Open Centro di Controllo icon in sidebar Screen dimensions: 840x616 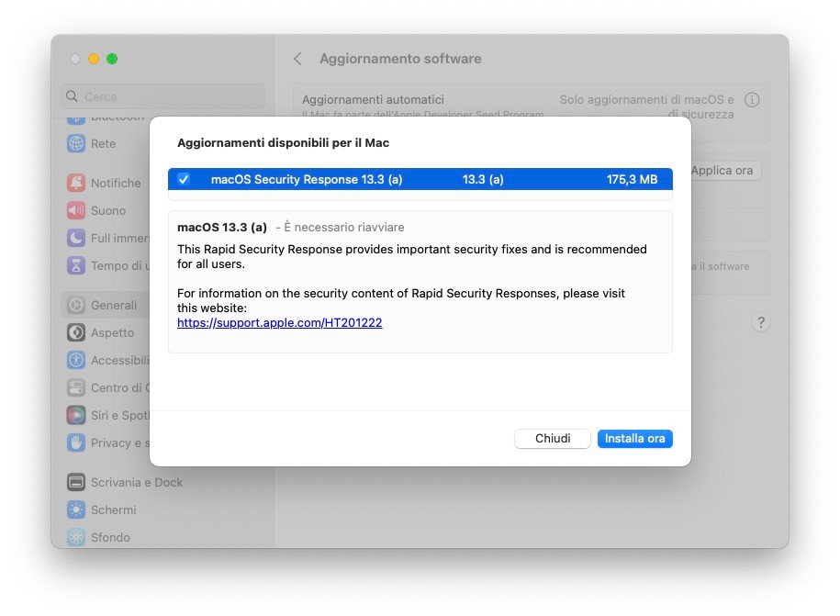coord(76,387)
